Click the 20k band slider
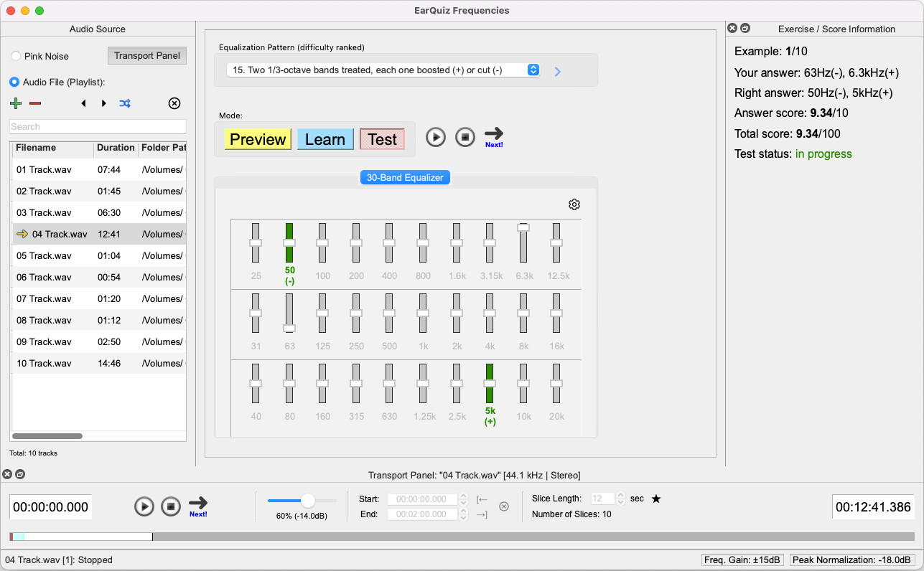The height and width of the screenshot is (571, 924). pyautogui.click(x=556, y=383)
